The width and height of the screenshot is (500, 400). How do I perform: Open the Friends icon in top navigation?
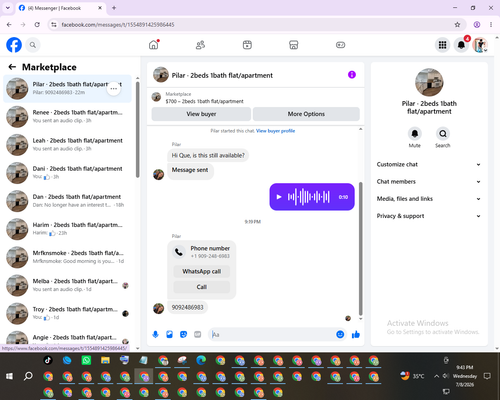click(200, 45)
